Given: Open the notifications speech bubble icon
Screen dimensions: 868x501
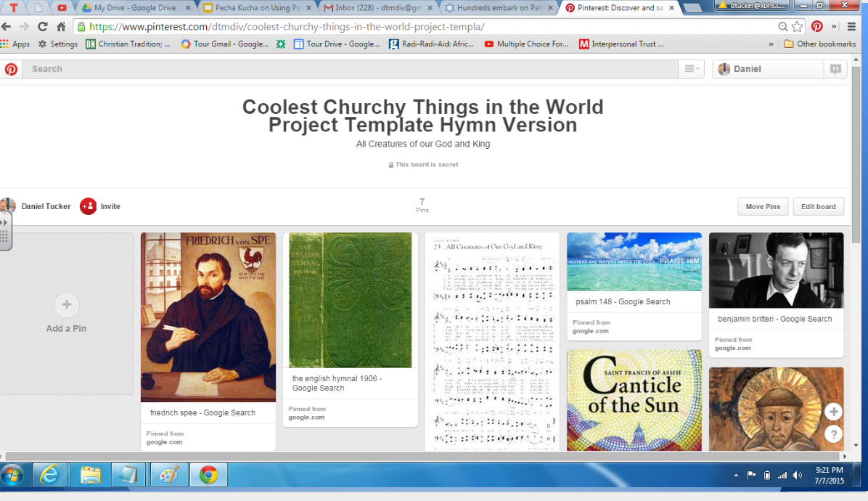Looking at the screenshot, I should (x=835, y=69).
